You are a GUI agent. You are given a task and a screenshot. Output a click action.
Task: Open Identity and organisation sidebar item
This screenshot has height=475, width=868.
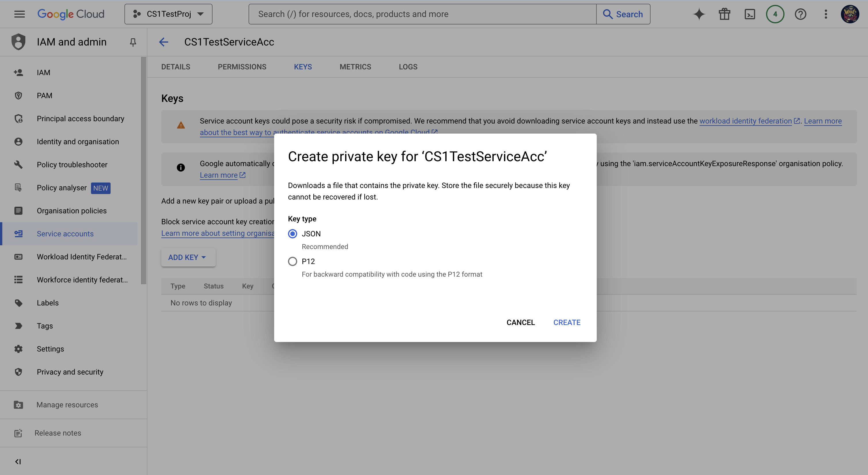pyautogui.click(x=69, y=141)
